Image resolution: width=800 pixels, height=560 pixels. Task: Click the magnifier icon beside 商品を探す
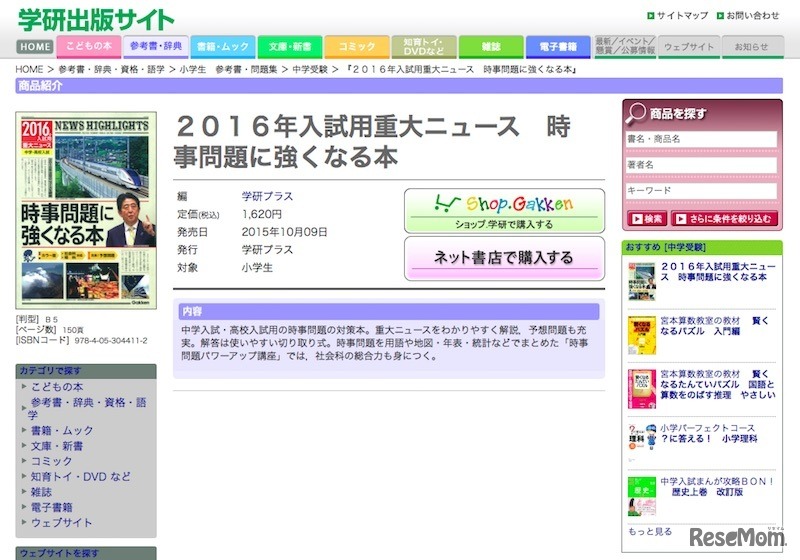(636, 113)
